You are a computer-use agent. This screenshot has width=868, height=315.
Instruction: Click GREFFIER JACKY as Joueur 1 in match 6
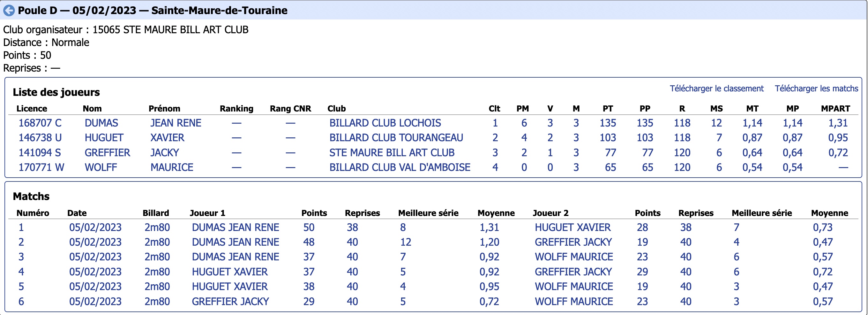pyautogui.click(x=230, y=302)
